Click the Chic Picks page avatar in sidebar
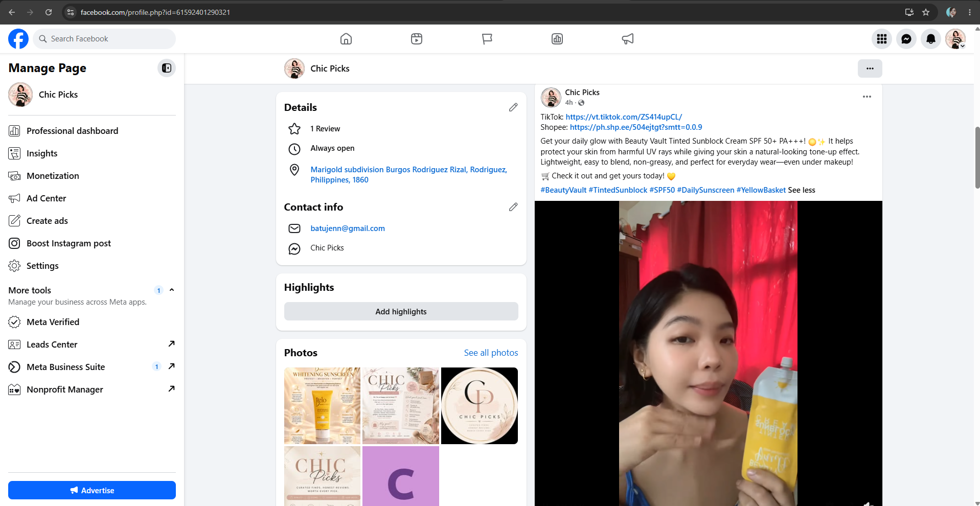The height and width of the screenshot is (506, 980). click(20, 95)
